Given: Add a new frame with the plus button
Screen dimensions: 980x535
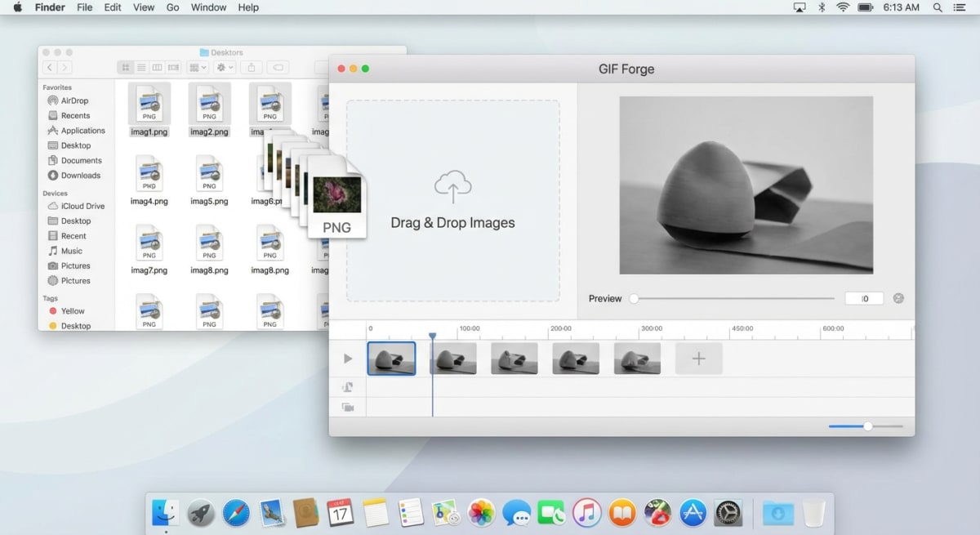Looking at the screenshot, I should click(698, 358).
